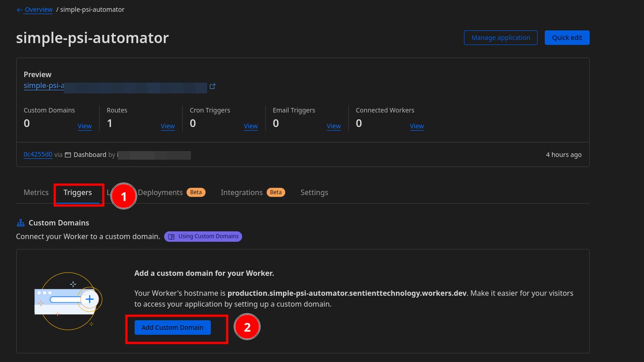View the Cron Triggers
This screenshot has height=362, width=644.
[x=251, y=126]
